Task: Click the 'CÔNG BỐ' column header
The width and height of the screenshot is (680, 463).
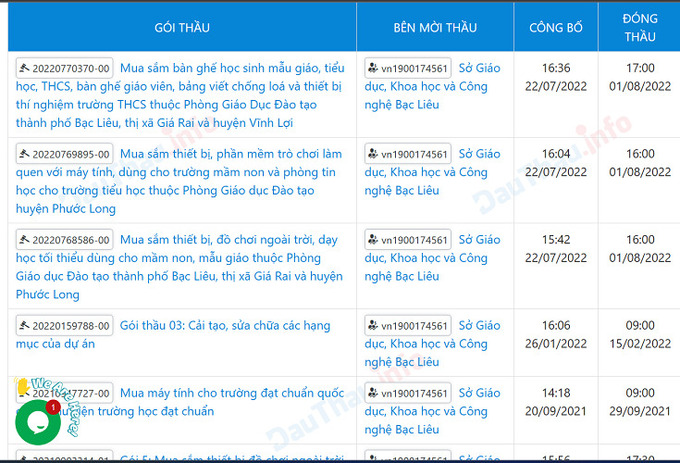Action: point(555,27)
